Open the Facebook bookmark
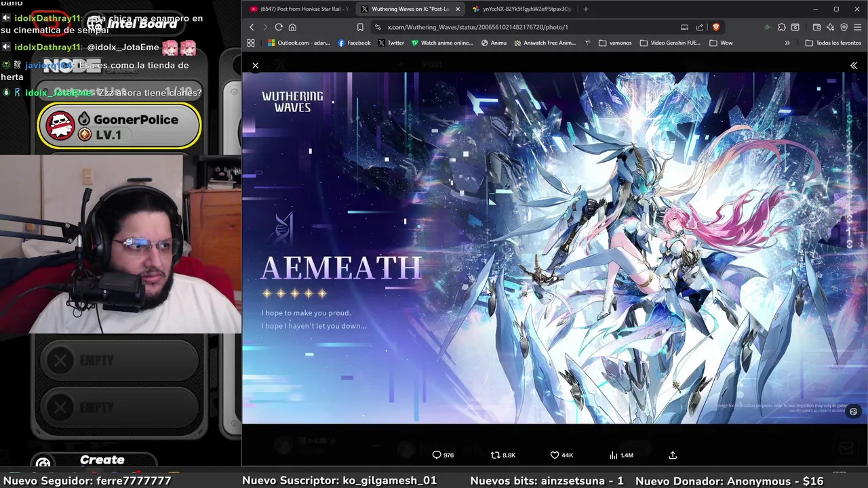The image size is (868, 488). point(353,43)
